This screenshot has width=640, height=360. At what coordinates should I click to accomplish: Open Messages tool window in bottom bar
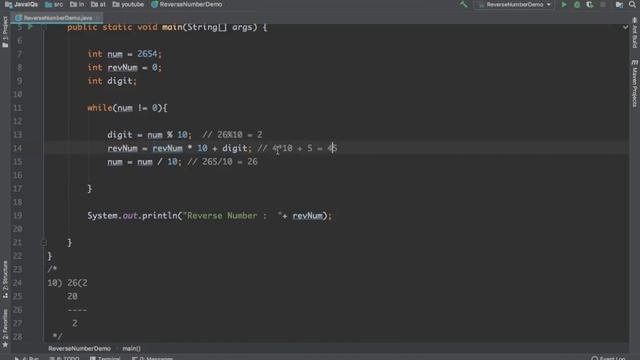pyautogui.click(x=153, y=358)
